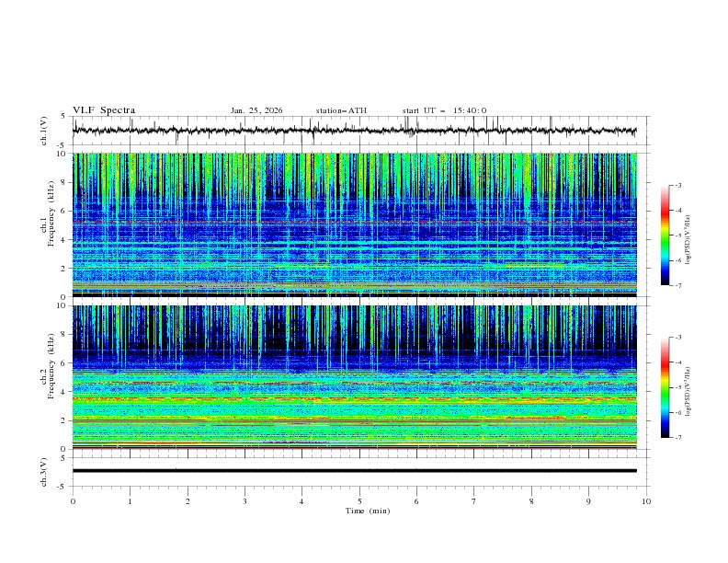Click time-axis tick label "3"

245,501
